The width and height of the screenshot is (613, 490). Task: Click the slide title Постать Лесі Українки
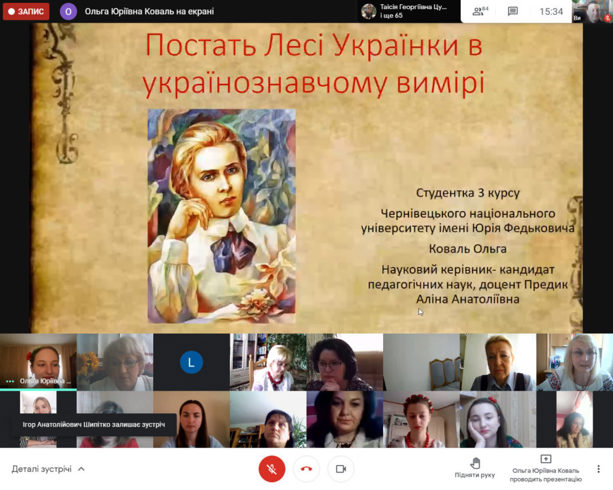click(314, 64)
